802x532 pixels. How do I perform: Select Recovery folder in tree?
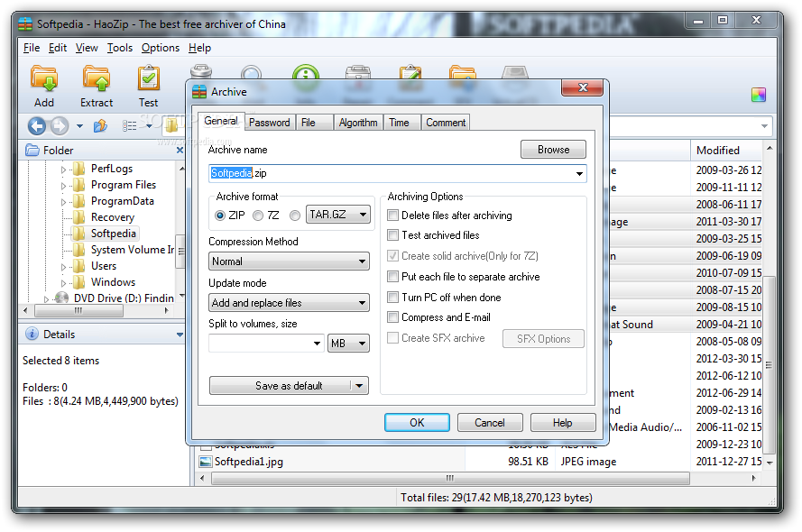tap(113, 217)
